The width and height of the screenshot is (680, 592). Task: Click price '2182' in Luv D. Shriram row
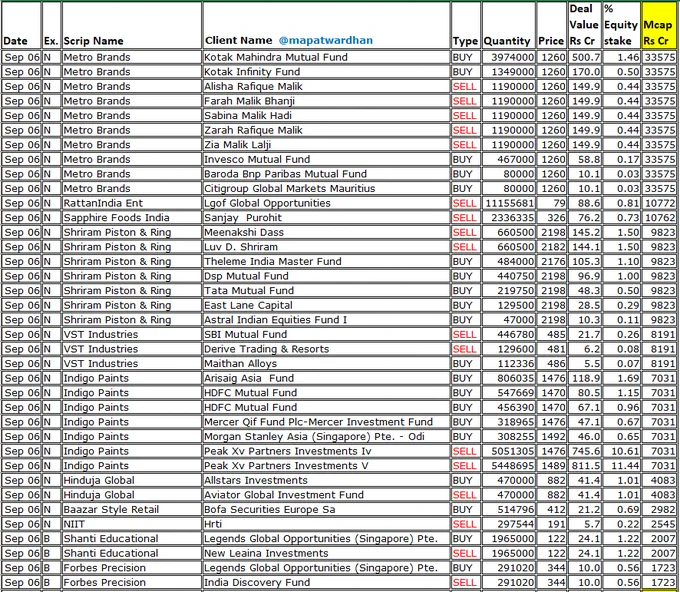(552, 247)
